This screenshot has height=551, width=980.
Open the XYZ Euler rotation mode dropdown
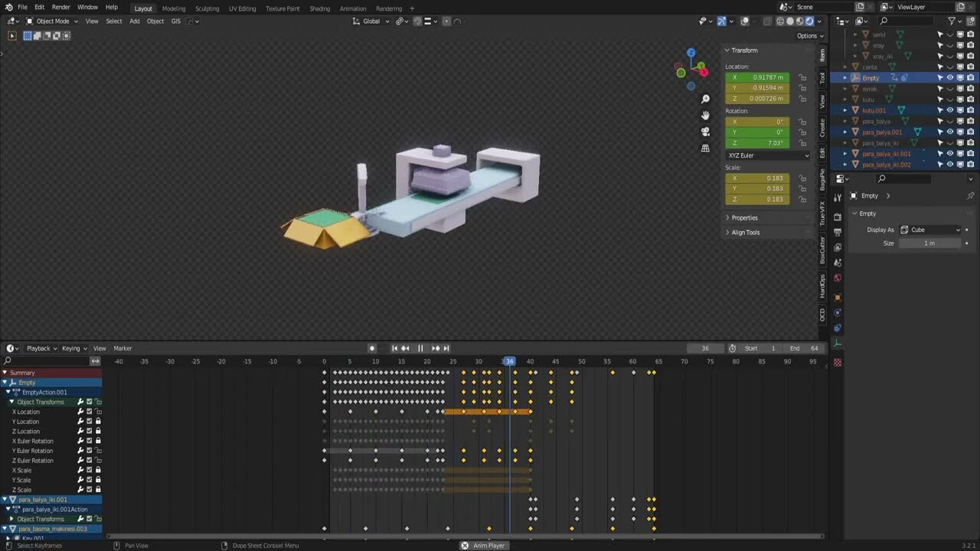coord(768,155)
